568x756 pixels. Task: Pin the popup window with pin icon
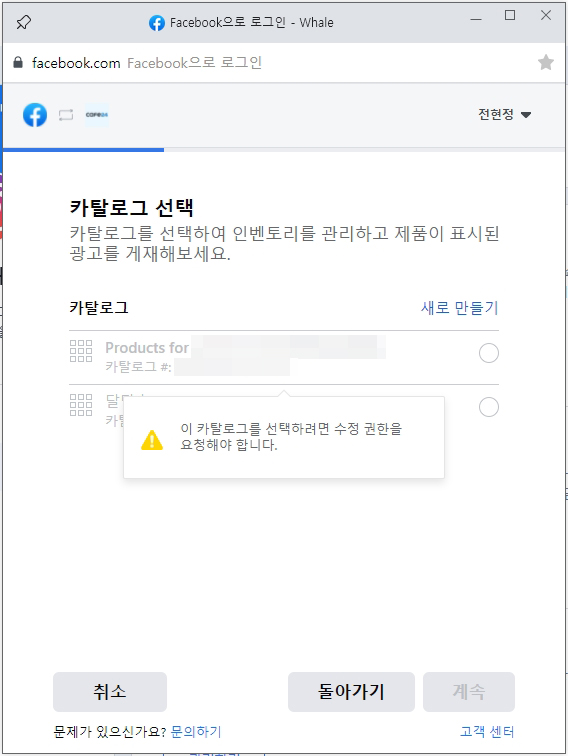click(24, 22)
